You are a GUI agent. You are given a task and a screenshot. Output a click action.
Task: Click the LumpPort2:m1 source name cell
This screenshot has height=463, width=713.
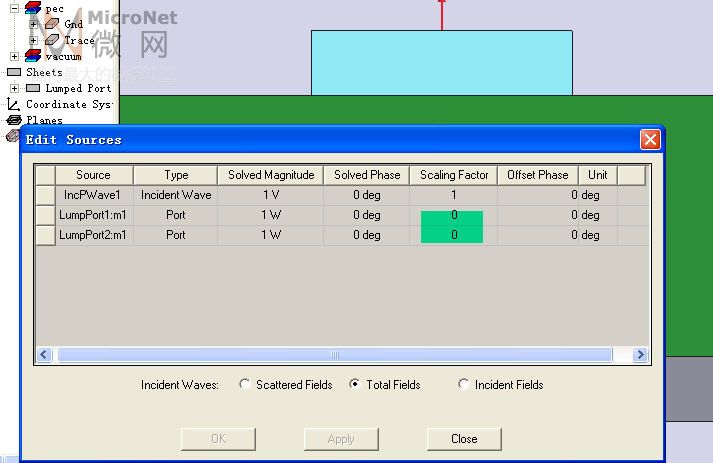click(94, 235)
